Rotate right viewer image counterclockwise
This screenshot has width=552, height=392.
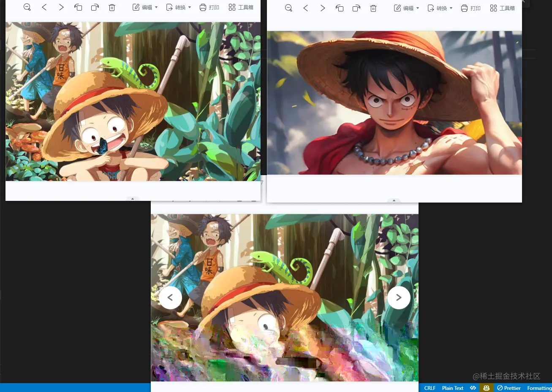(x=340, y=8)
